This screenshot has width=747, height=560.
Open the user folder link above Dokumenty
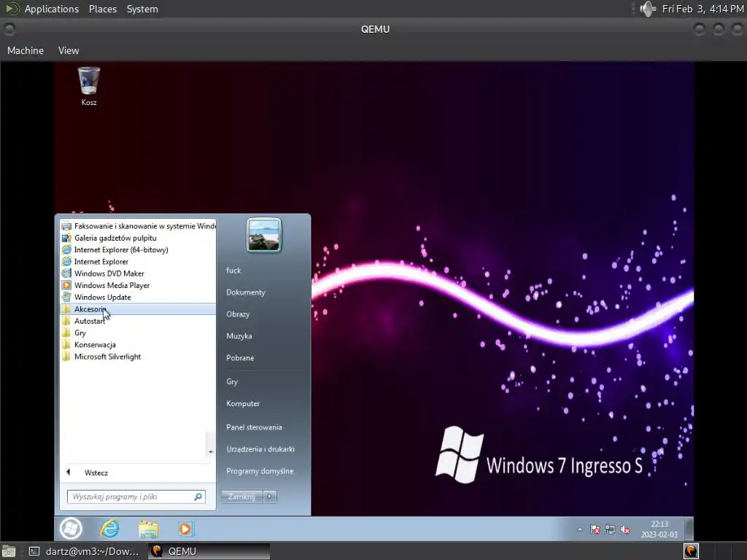click(x=233, y=271)
